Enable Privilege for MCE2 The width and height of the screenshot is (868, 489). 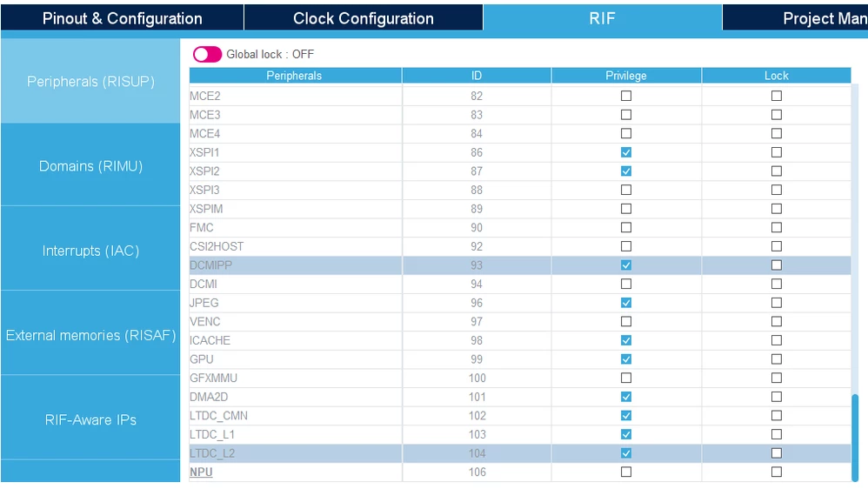(626, 96)
